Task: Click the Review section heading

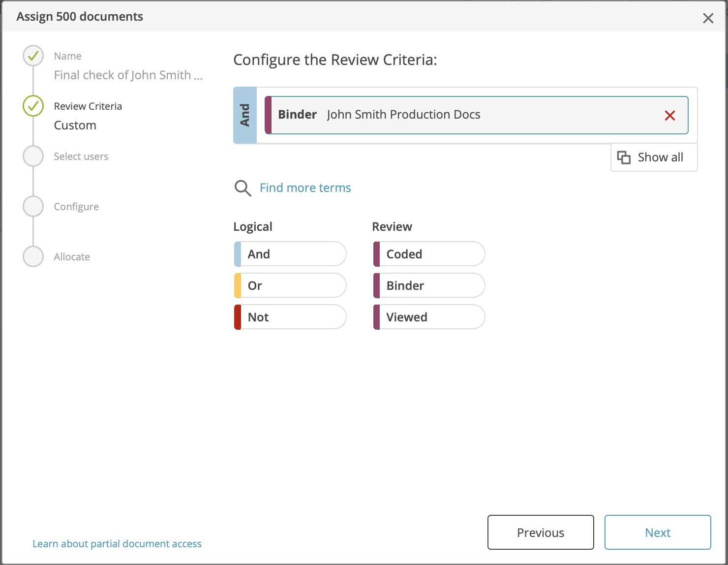Action: 392,227
